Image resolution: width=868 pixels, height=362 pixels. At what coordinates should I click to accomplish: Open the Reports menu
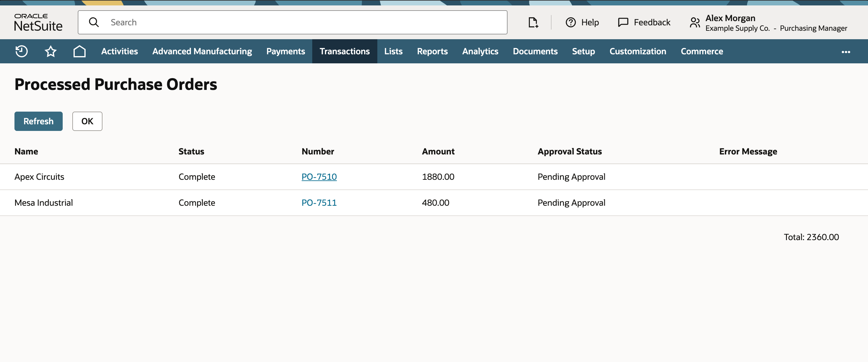pyautogui.click(x=432, y=51)
